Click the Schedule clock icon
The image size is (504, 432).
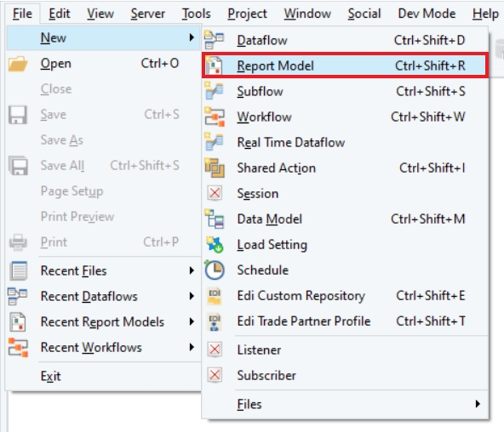coord(215,270)
